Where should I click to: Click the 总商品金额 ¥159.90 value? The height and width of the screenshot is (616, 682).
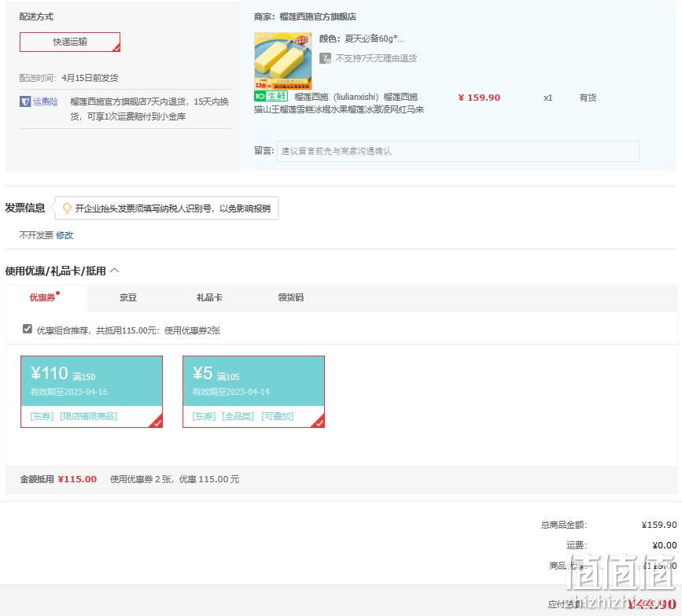(659, 525)
